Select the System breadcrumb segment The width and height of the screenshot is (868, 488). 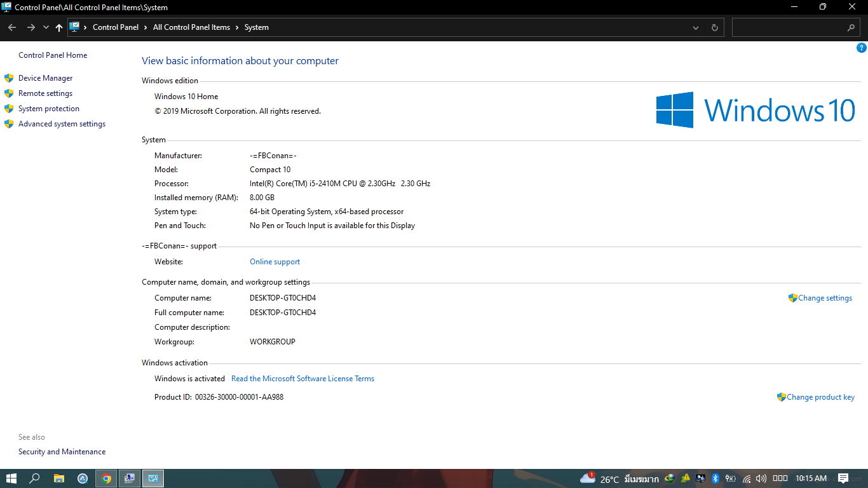[257, 27]
